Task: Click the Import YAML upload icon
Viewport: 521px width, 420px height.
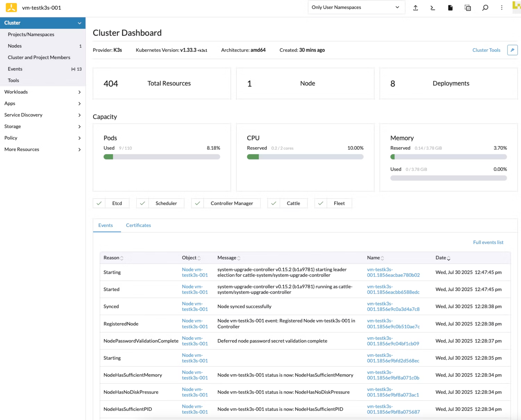Action: tap(415, 8)
